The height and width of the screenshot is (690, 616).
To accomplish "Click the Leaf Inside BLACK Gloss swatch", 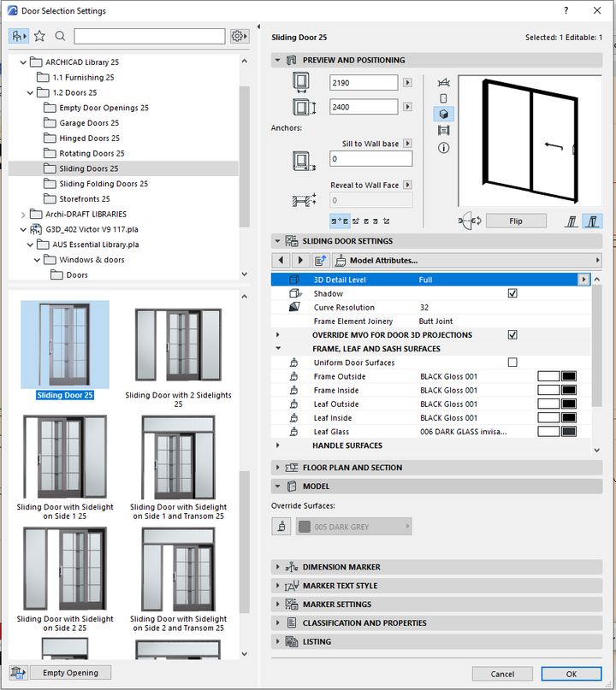I will point(568,417).
